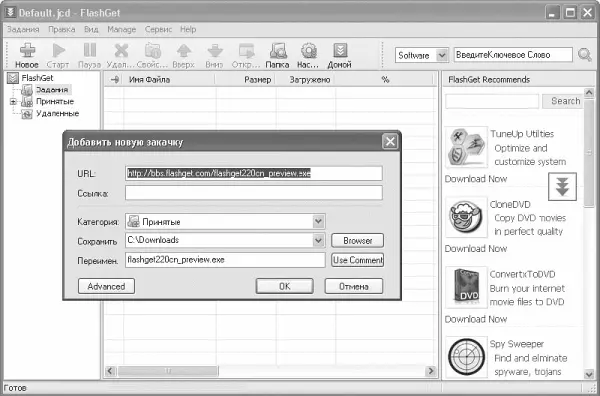Click the Advanced button
This screenshot has width=600, height=396.
coord(106,286)
